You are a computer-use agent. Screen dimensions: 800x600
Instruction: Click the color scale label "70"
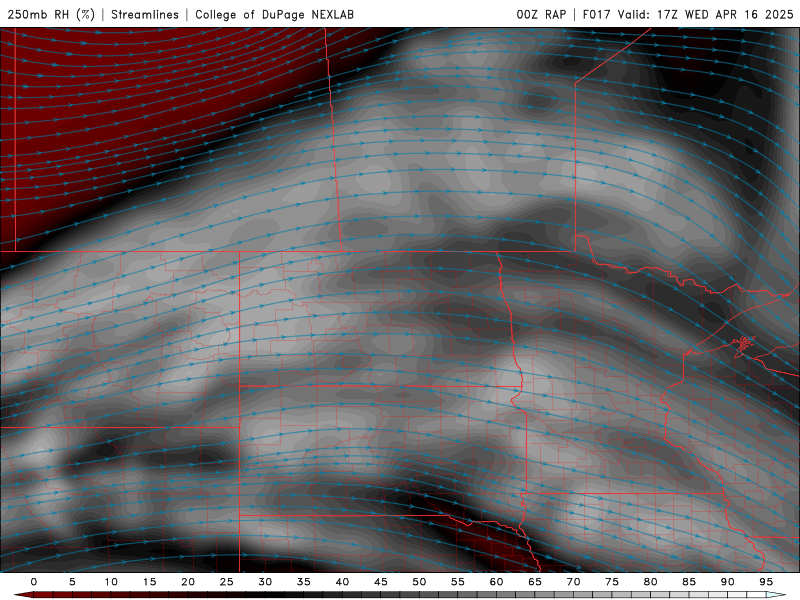(x=573, y=582)
